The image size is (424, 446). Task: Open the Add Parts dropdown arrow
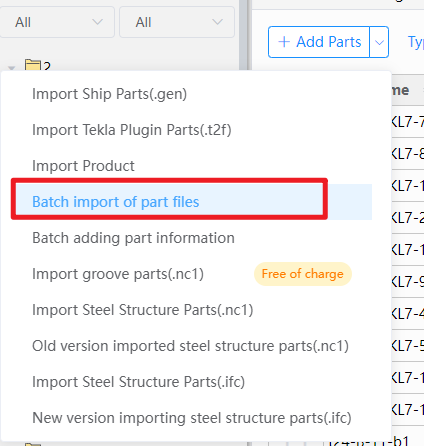coord(379,42)
